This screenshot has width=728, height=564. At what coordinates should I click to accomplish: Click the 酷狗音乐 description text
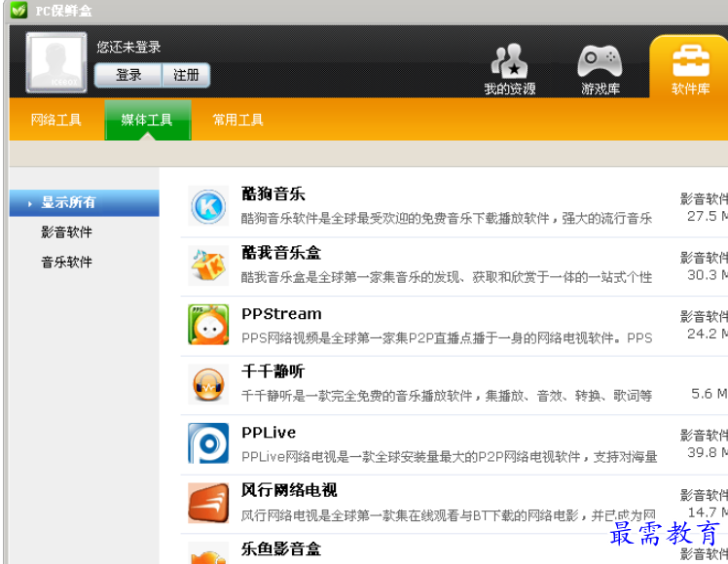coord(447,219)
